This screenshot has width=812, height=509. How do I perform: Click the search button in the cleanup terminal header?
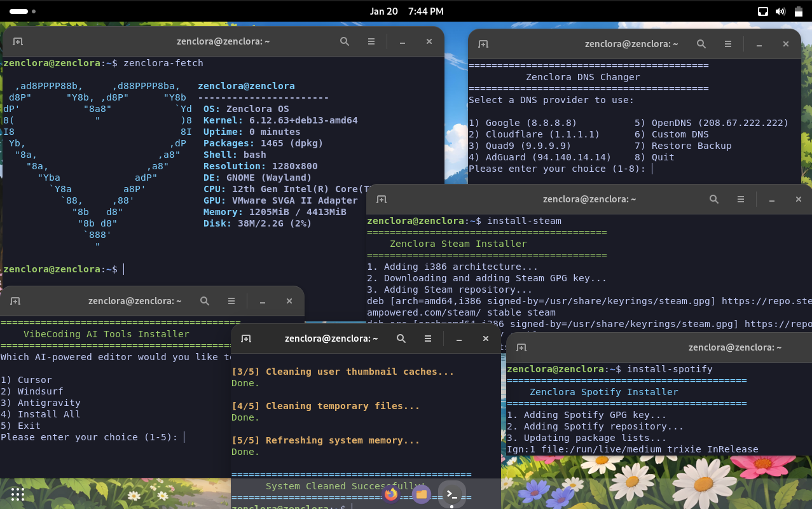tap(401, 338)
